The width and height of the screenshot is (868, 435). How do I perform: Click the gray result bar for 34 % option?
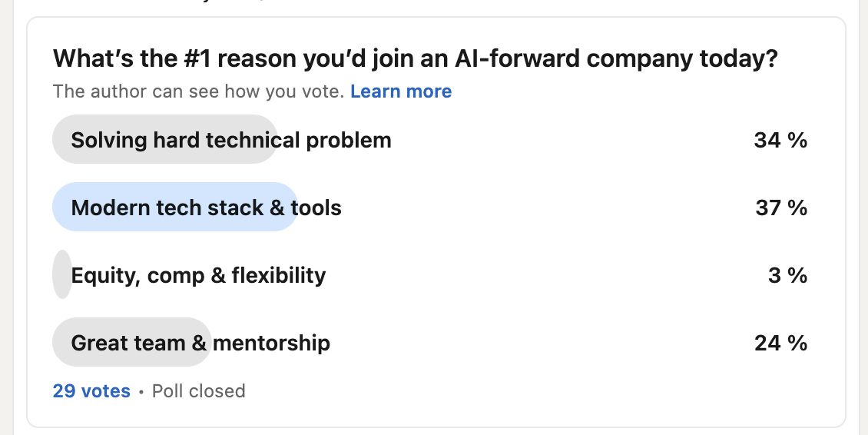pyautogui.click(x=165, y=139)
